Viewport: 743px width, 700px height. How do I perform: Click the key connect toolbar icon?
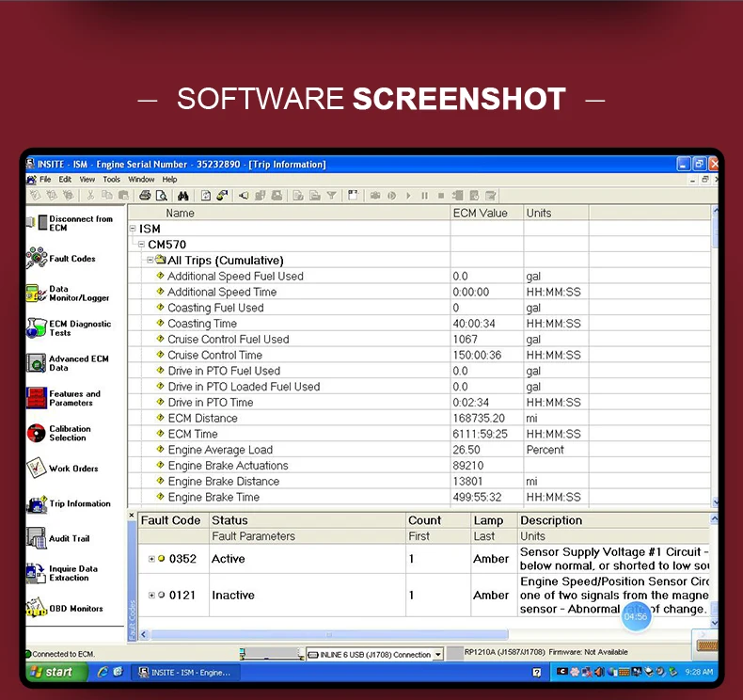click(x=222, y=196)
